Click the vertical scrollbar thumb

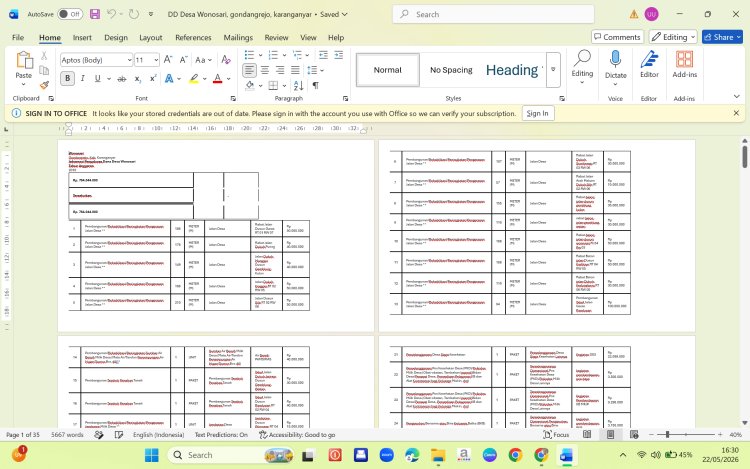745,156
